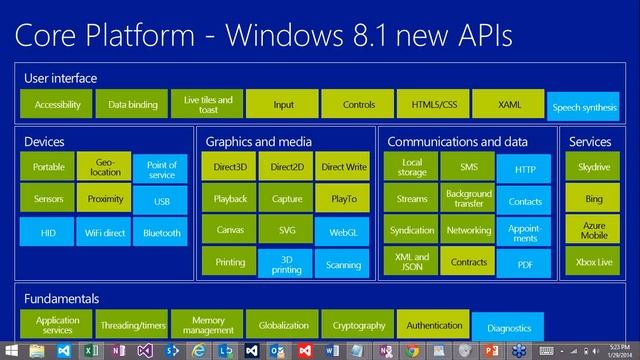Open the SharePoint taskbar icon
640x360 pixels.
172,351
